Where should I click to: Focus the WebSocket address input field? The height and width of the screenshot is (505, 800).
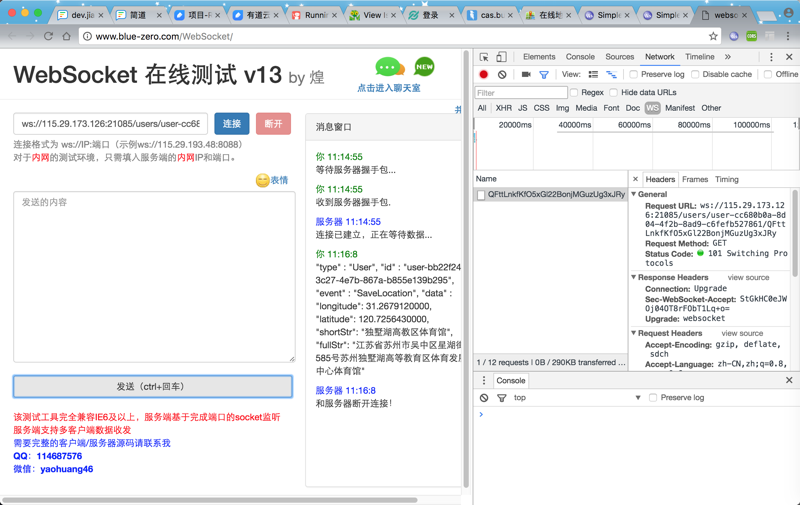coord(110,123)
